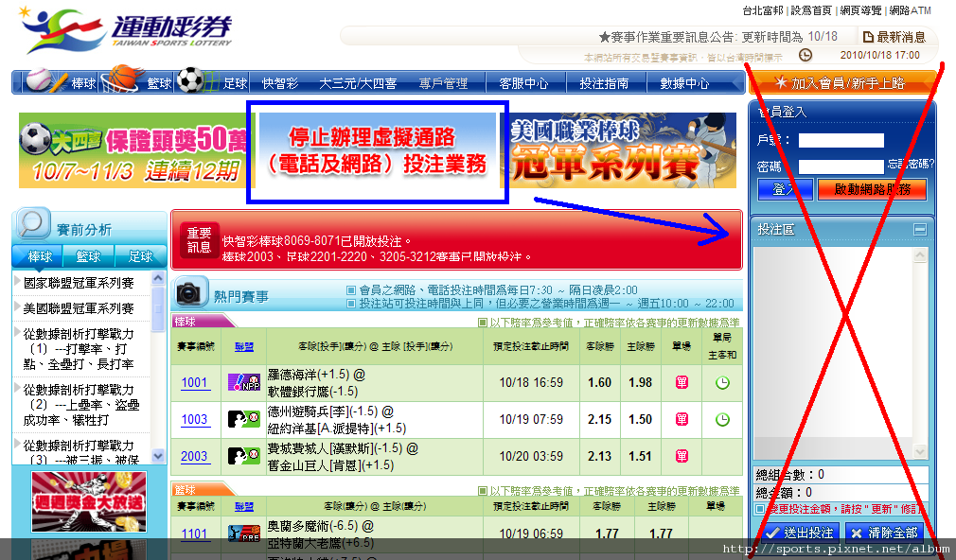Open the 棒球 main navigation menu
Viewport: 956px width, 560px height.
tap(83, 83)
